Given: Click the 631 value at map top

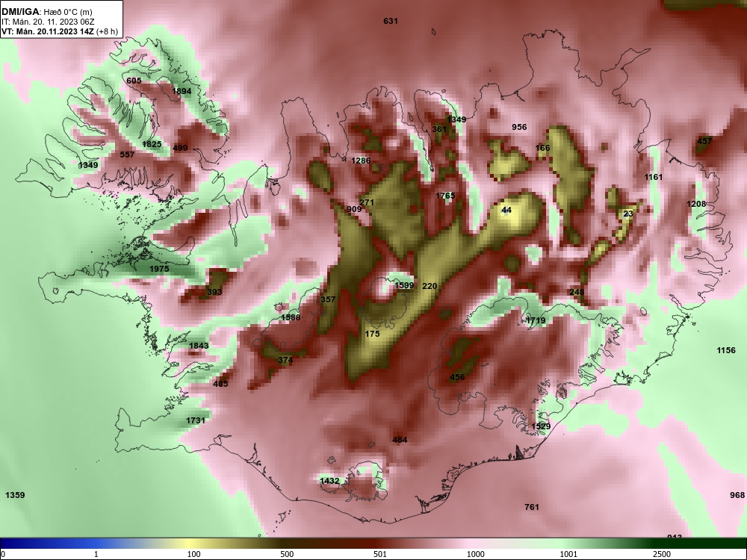Looking at the screenshot, I should (x=390, y=21).
